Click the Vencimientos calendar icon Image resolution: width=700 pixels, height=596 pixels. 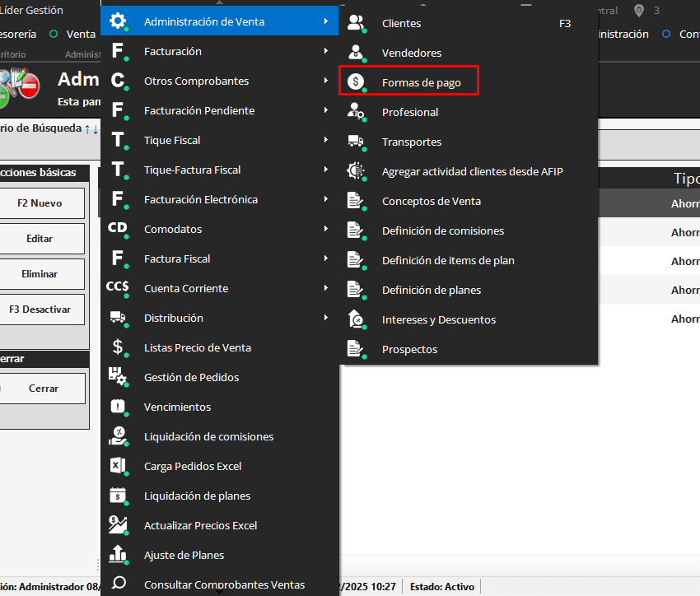coord(118,407)
